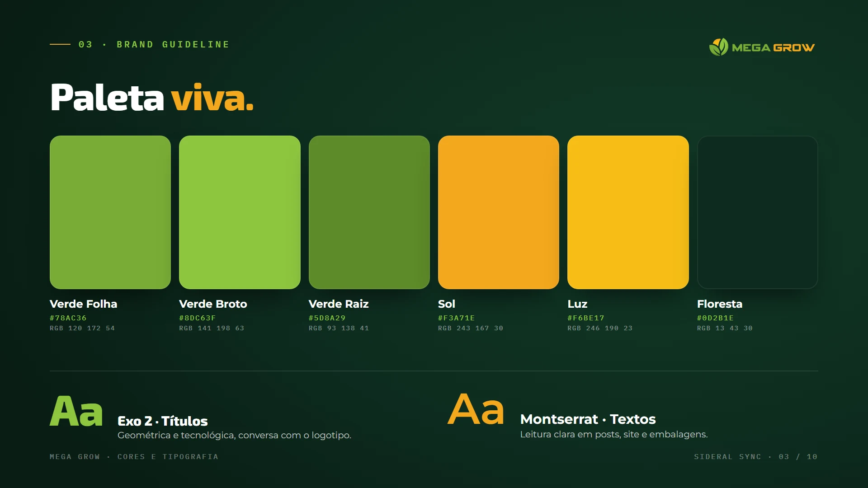Screen dimensions: 868x488
Task: Click the green Exo 2 Aa specimen
Action: click(76, 411)
